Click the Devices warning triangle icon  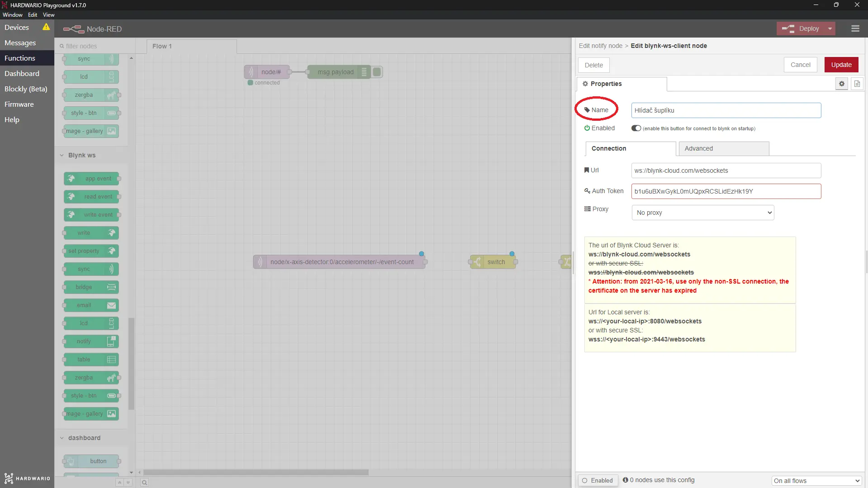click(x=46, y=27)
